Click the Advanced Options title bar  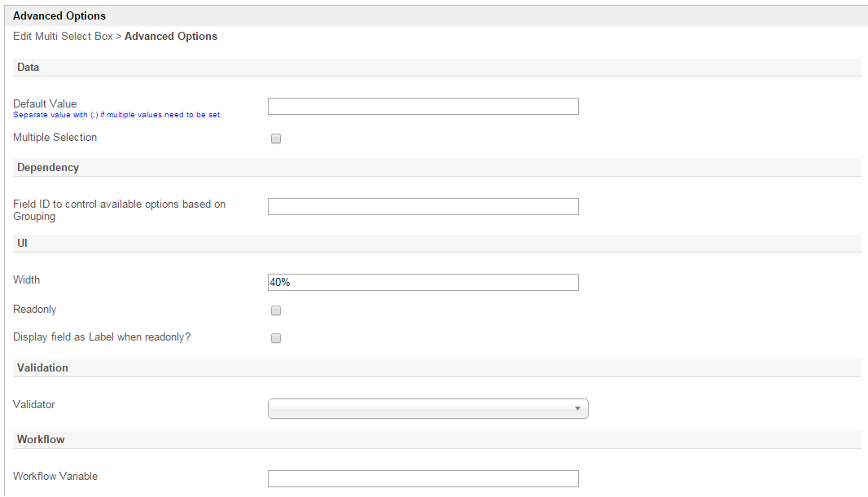[59, 15]
